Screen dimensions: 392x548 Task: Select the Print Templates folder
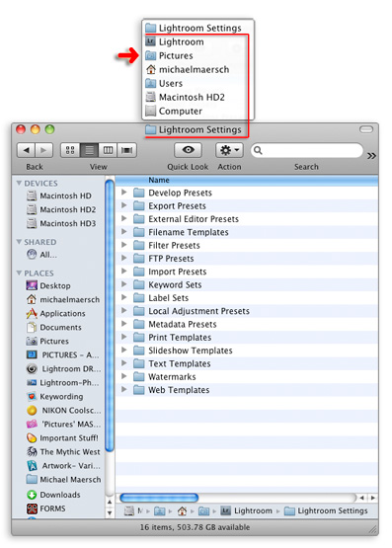tap(247, 338)
